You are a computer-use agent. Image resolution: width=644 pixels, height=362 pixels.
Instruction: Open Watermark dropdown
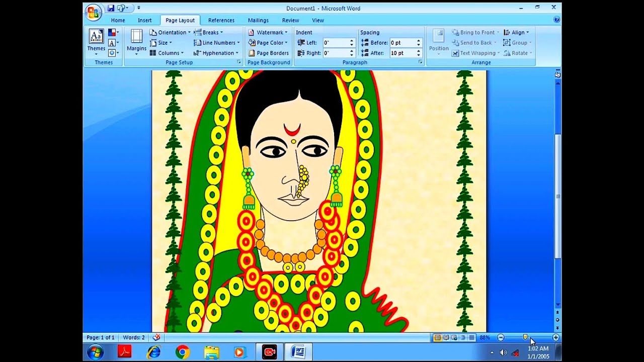[268, 33]
